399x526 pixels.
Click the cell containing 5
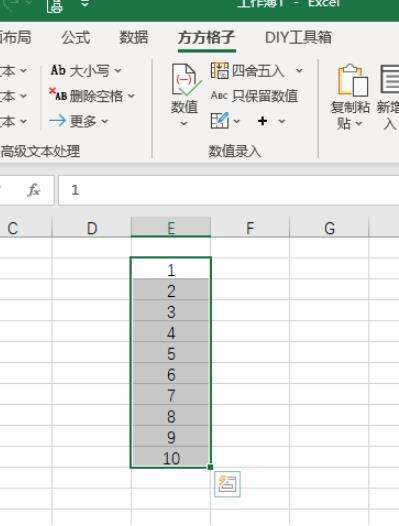coord(171,353)
